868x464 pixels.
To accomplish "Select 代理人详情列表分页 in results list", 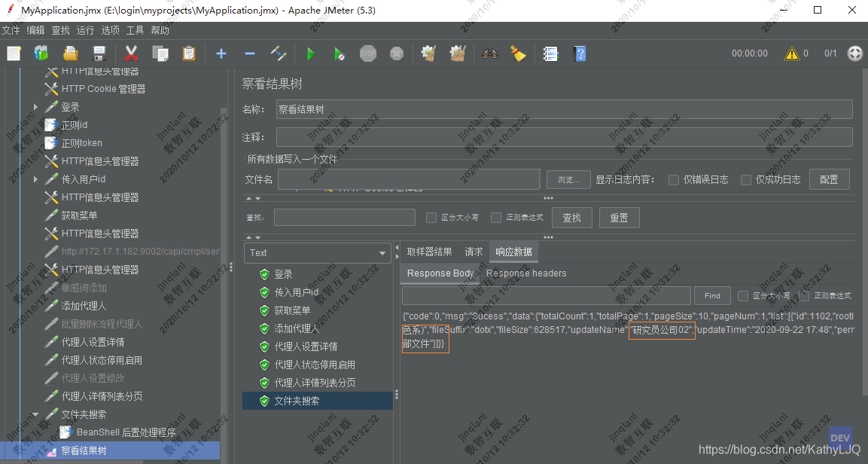I will tap(315, 383).
